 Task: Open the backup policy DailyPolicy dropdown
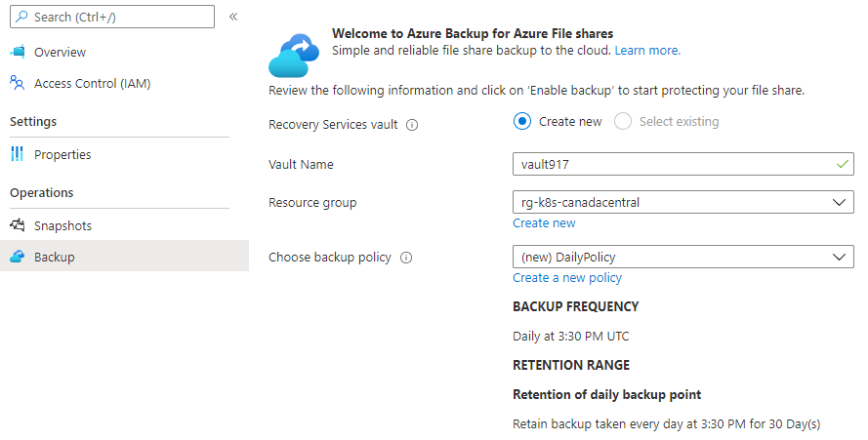[682, 258]
